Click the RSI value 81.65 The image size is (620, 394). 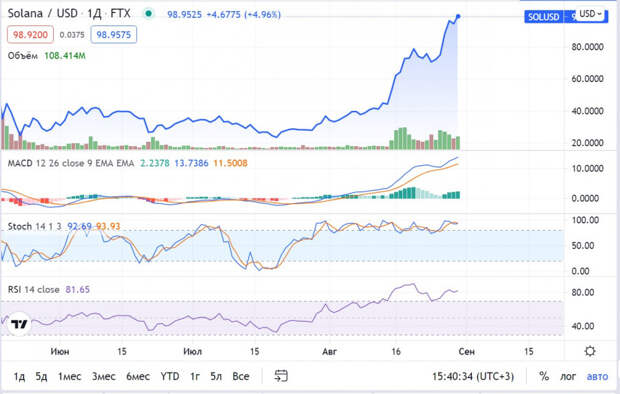point(78,290)
